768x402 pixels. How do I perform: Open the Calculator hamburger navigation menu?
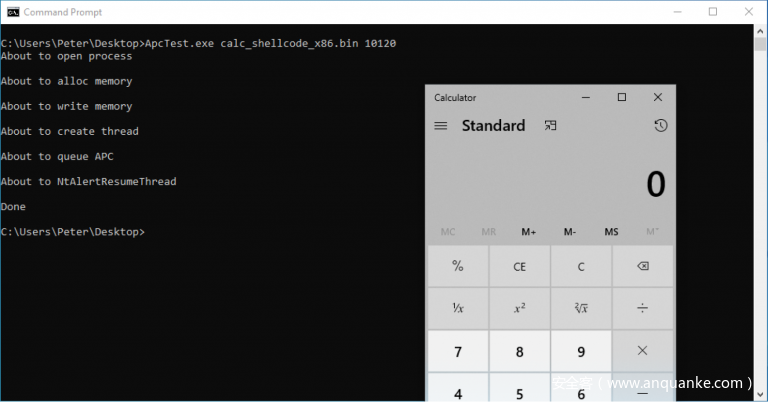coord(441,126)
